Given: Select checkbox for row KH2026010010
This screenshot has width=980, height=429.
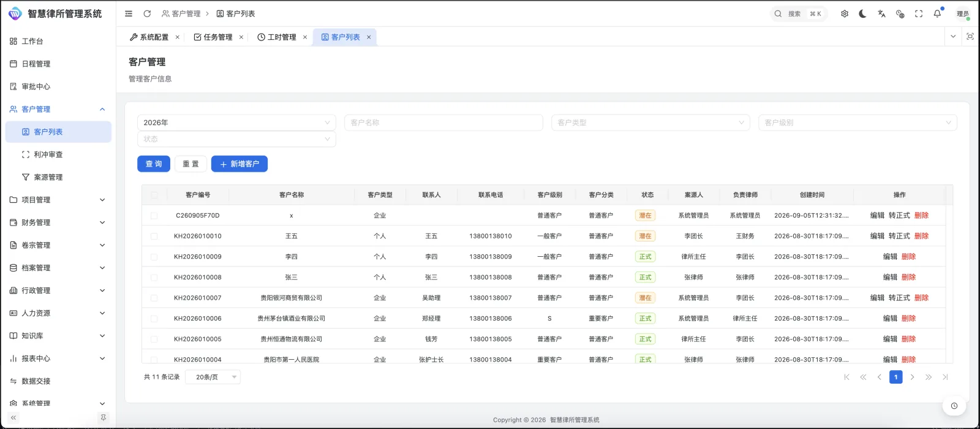Looking at the screenshot, I should pos(154,237).
